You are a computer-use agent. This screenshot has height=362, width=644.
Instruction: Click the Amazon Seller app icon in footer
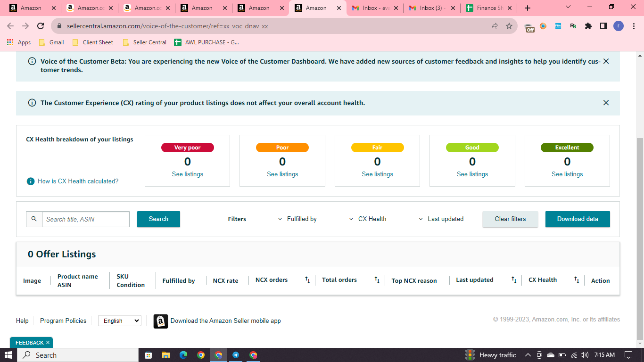(161, 321)
